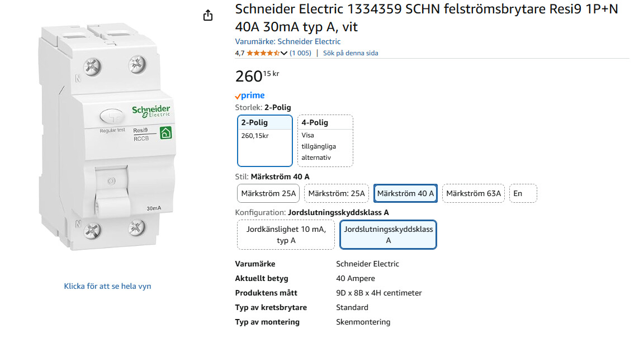
Task: Click the Resi9 circuit breaker product image
Action: pyautogui.click(x=106, y=140)
